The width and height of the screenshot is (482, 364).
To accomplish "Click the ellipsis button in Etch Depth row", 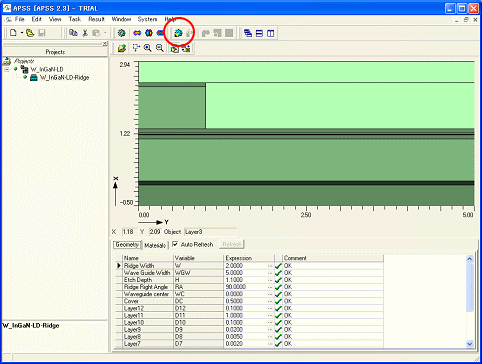I will point(270,280).
